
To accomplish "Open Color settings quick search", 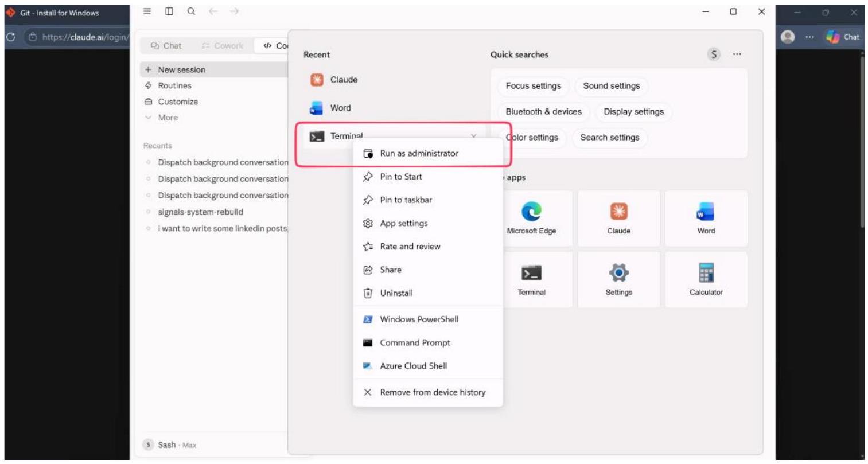I will coord(532,138).
